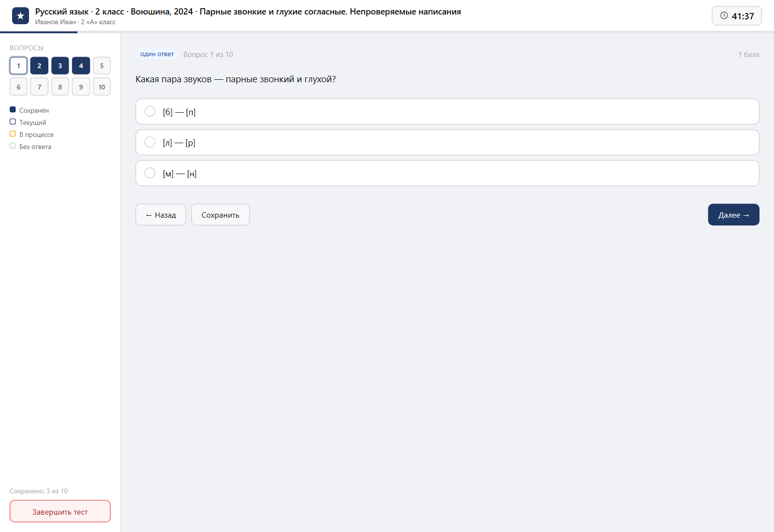Go to question 2

click(39, 66)
